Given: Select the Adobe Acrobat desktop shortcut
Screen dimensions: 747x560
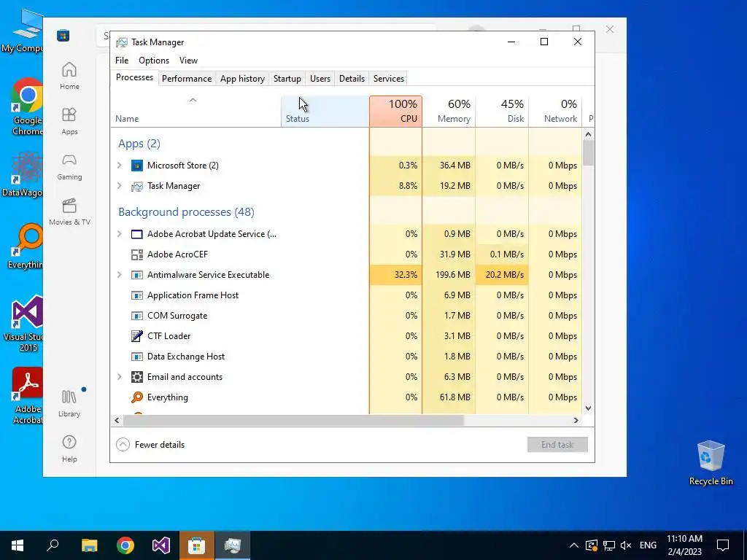Looking at the screenshot, I should click(28, 395).
